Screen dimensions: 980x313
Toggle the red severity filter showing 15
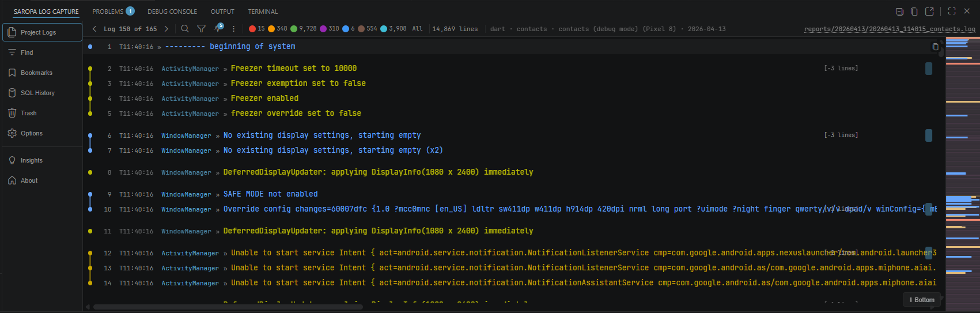(257, 29)
